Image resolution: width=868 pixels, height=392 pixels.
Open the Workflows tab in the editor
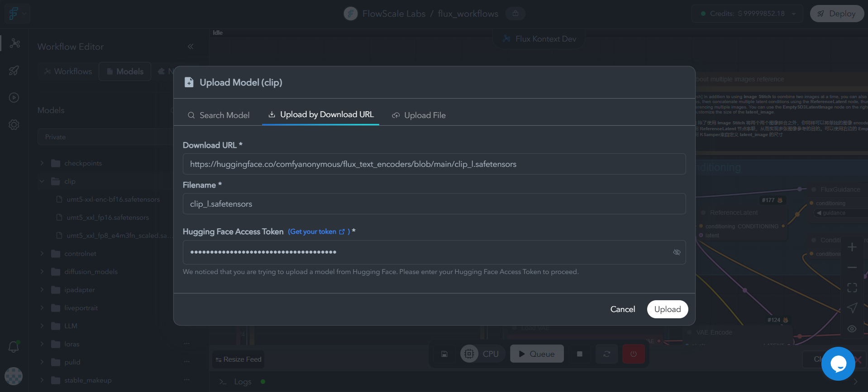[x=68, y=71]
